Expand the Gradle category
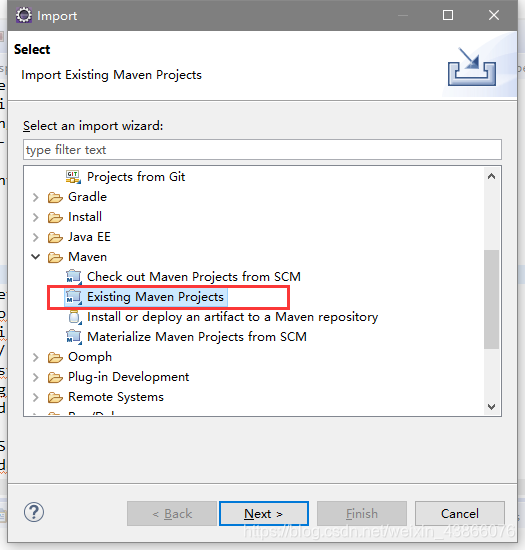This screenshot has width=525, height=550. [x=35, y=197]
